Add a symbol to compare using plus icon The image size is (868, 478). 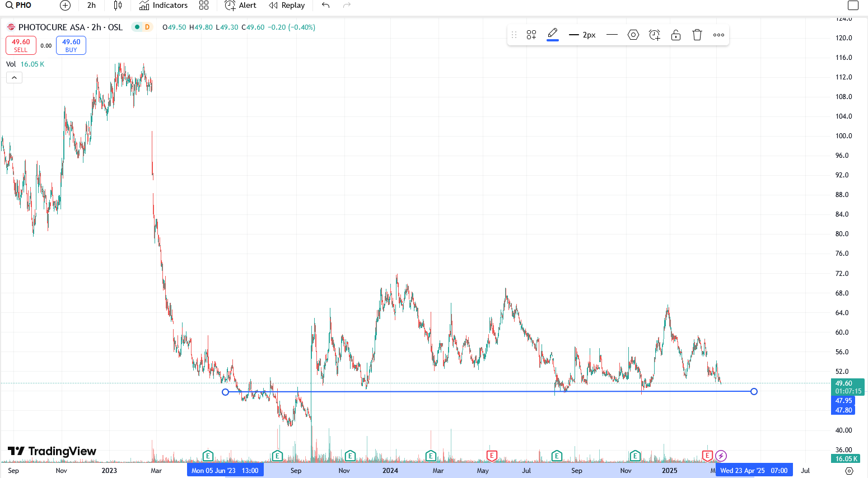point(66,6)
